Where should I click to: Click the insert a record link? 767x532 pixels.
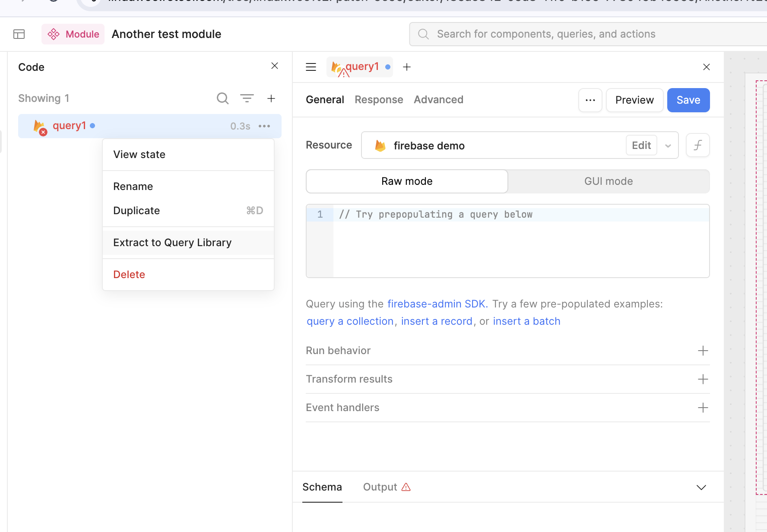pyautogui.click(x=437, y=321)
